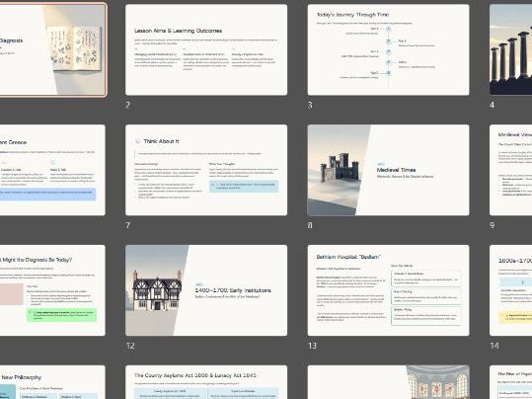Choose slide 4 with stone columns photo

pos(510,49)
